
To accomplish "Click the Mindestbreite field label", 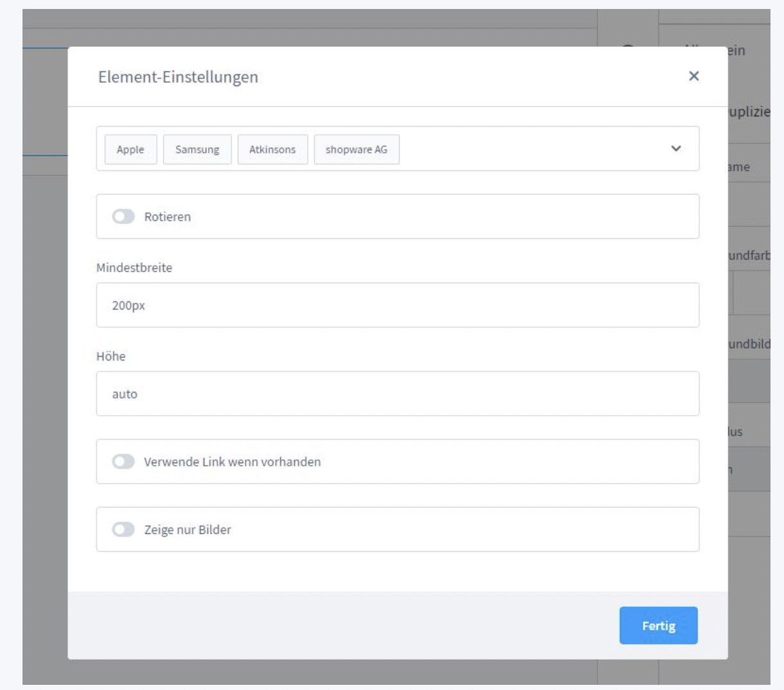I will (x=134, y=267).
